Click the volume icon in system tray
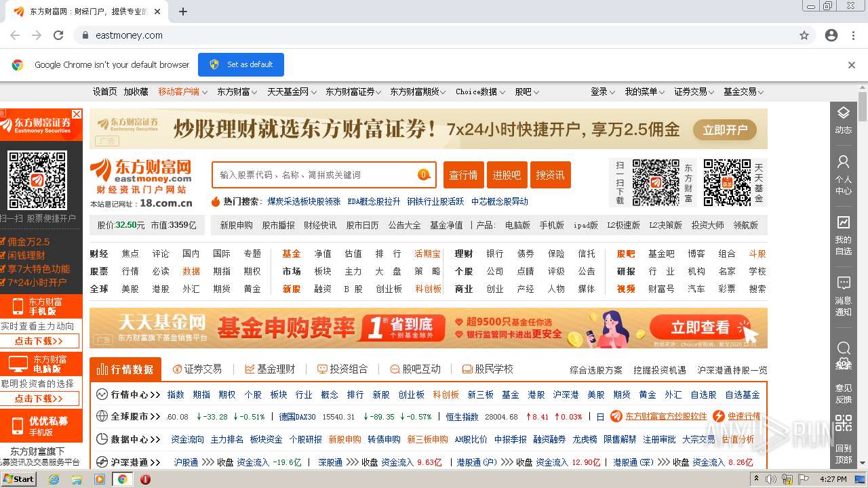Viewport: 868px width, 488px height. pos(771,479)
